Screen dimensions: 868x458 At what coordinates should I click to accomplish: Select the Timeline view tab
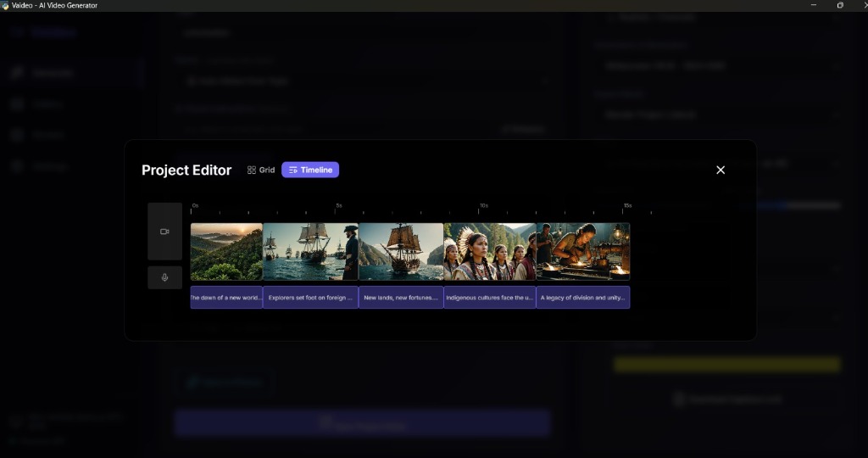[x=310, y=170]
